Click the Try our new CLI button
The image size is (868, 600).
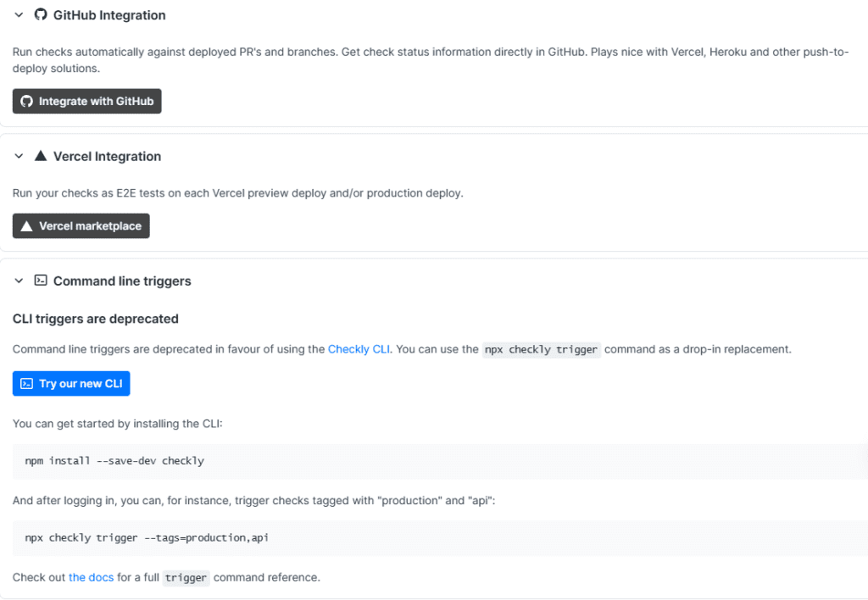[x=71, y=384]
